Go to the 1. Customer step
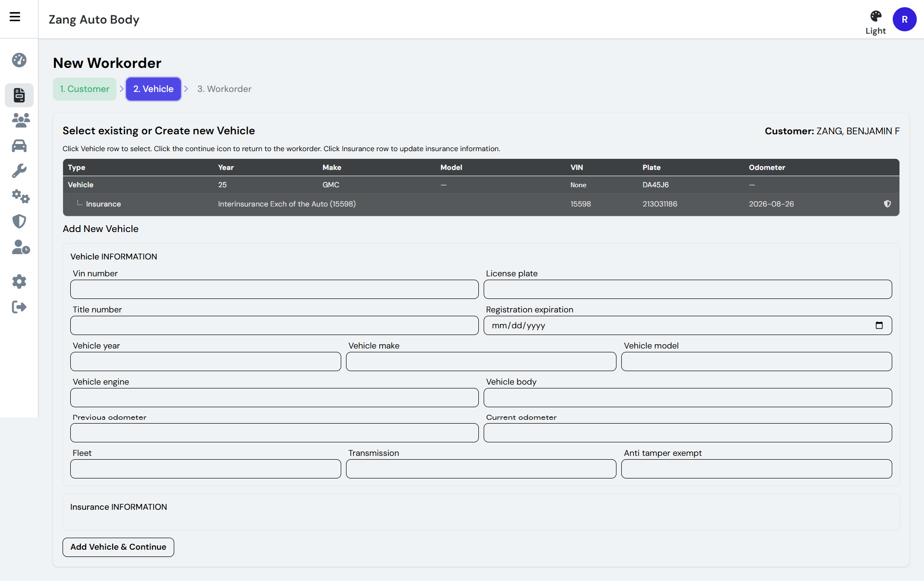This screenshot has height=581, width=924. point(85,89)
